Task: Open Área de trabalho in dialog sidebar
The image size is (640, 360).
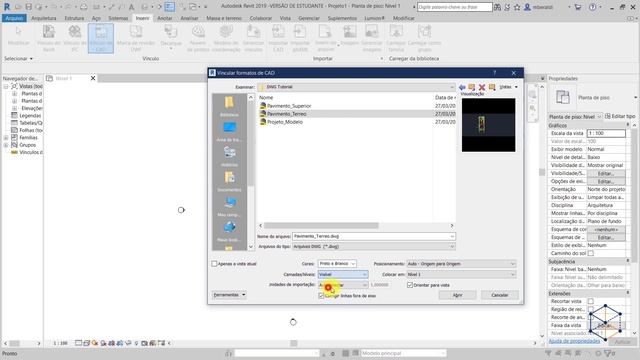Action: [x=229, y=131]
